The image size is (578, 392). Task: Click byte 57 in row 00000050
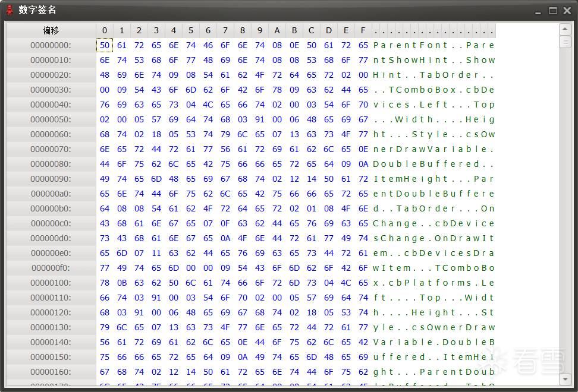pyautogui.click(x=156, y=119)
